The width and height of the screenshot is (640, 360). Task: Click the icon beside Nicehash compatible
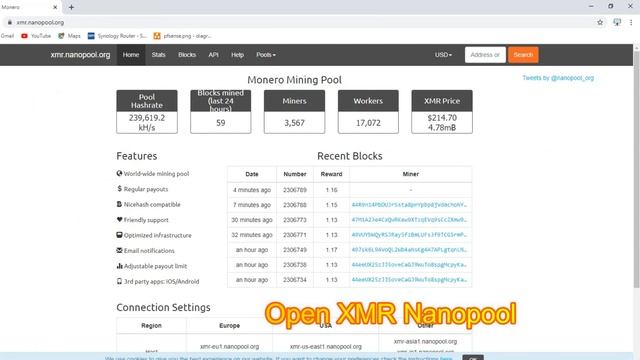point(119,204)
